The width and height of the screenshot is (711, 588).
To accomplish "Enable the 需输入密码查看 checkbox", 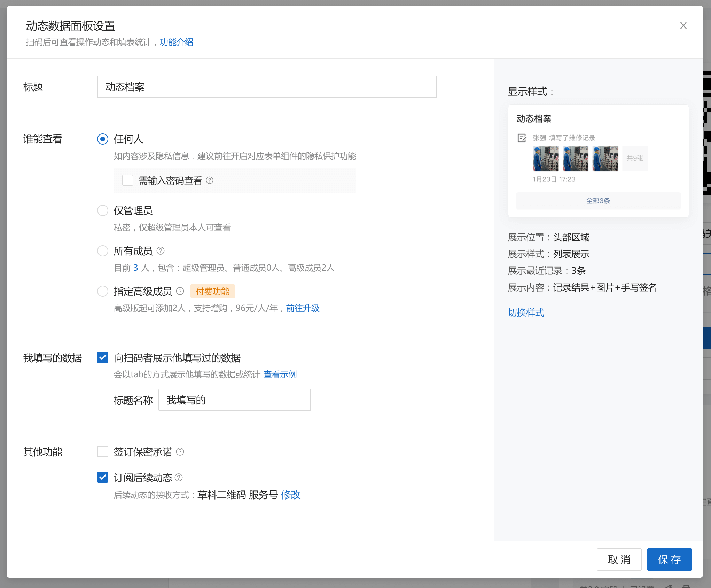I will coord(127,180).
